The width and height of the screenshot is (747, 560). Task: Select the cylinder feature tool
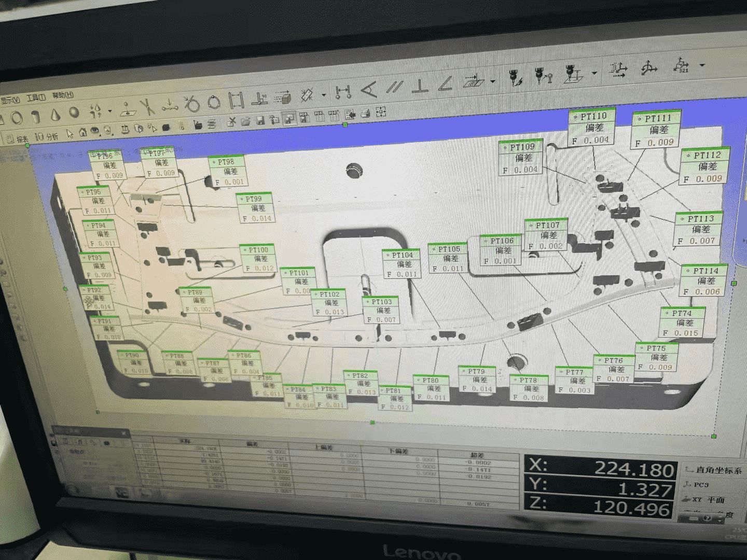[35, 116]
